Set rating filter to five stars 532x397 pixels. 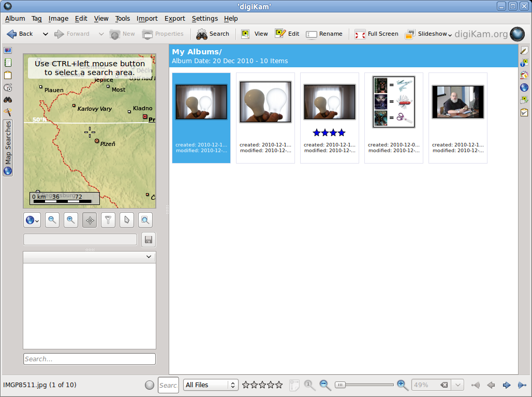(279, 385)
